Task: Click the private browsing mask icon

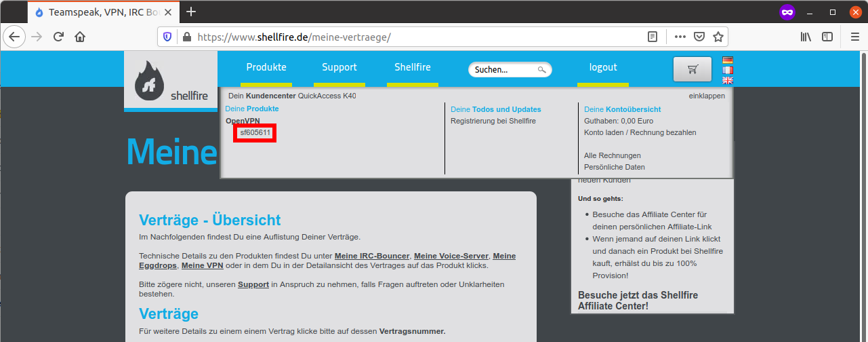Action: [787, 12]
